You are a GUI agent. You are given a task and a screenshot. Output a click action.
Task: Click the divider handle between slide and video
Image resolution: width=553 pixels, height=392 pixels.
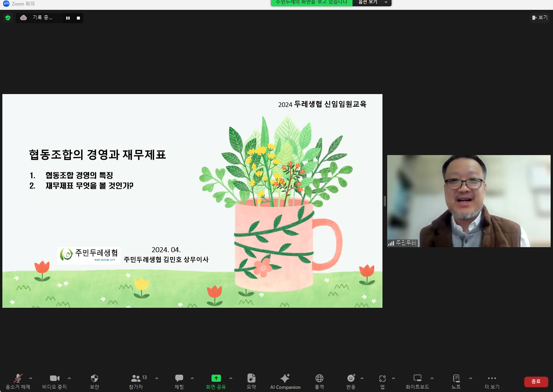point(385,201)
